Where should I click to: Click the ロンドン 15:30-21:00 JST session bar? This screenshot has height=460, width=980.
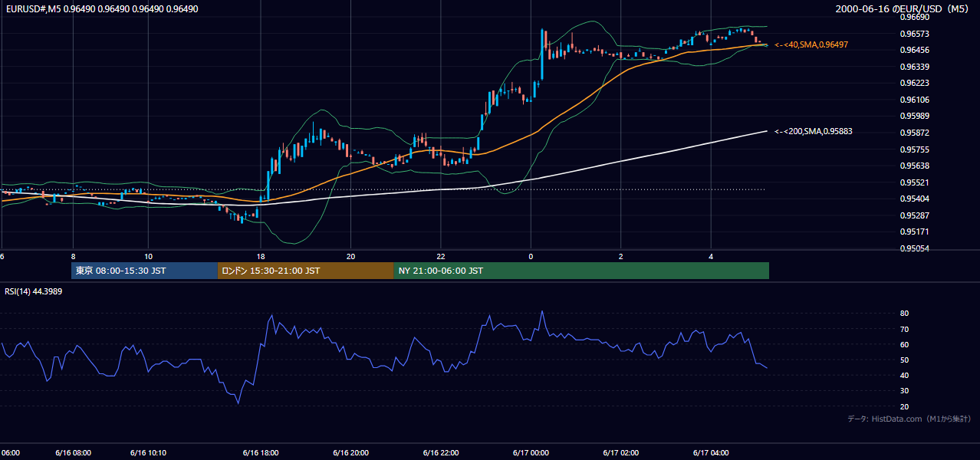(x=306, y=271)
